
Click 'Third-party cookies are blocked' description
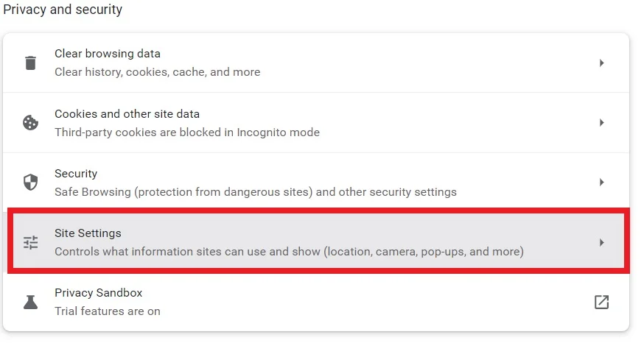point(187,132)
